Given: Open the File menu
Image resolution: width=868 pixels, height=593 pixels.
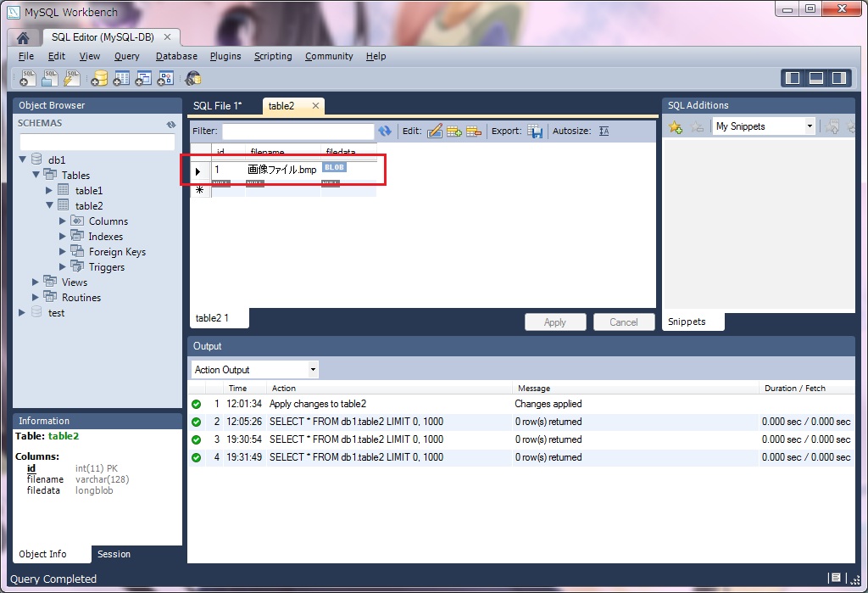Looking at the screenshot, I should [26, 56].
